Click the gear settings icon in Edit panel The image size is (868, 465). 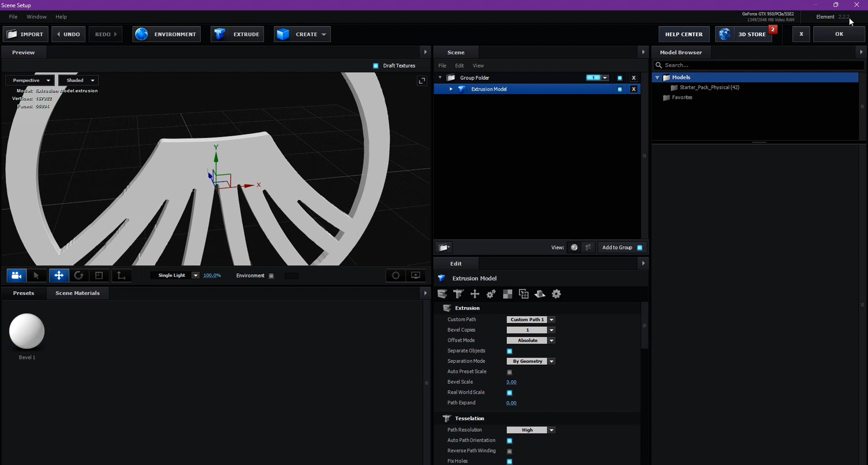[556, 294]
